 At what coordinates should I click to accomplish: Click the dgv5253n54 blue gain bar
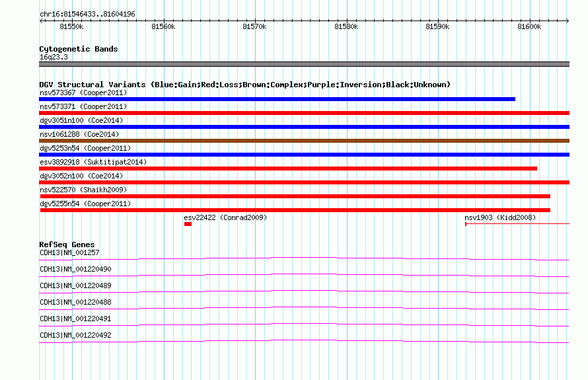[304, 155]
